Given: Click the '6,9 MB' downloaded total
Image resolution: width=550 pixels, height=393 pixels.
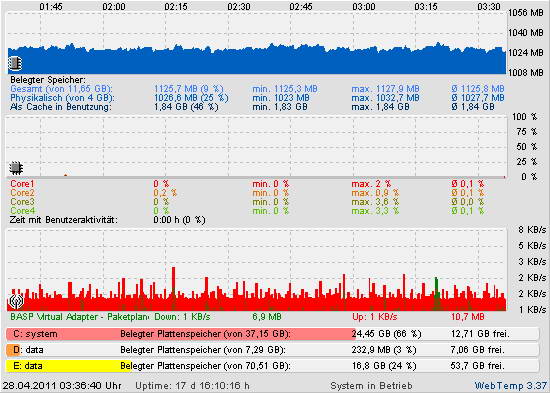Looking at the screenshot, I should click(x=267, y=317).
